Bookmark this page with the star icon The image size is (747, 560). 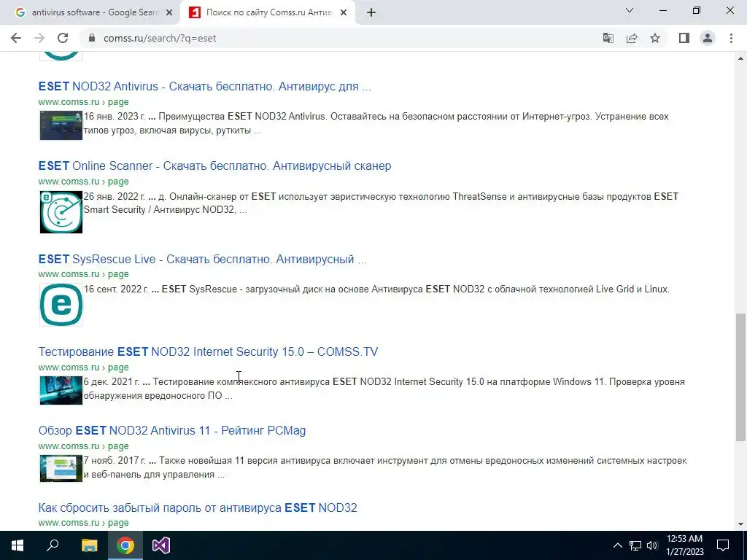coord(655,38)
